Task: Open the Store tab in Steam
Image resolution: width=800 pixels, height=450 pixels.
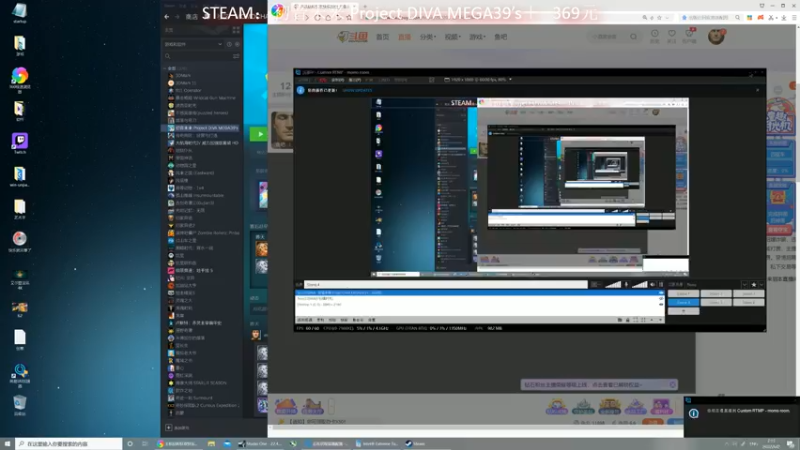Action: (x=191, y=17)
